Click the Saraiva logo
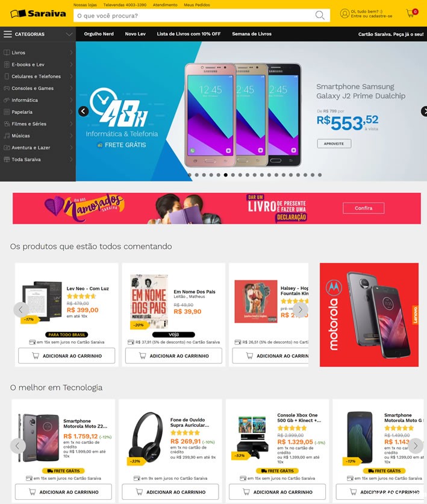 [x=38, y=13]
